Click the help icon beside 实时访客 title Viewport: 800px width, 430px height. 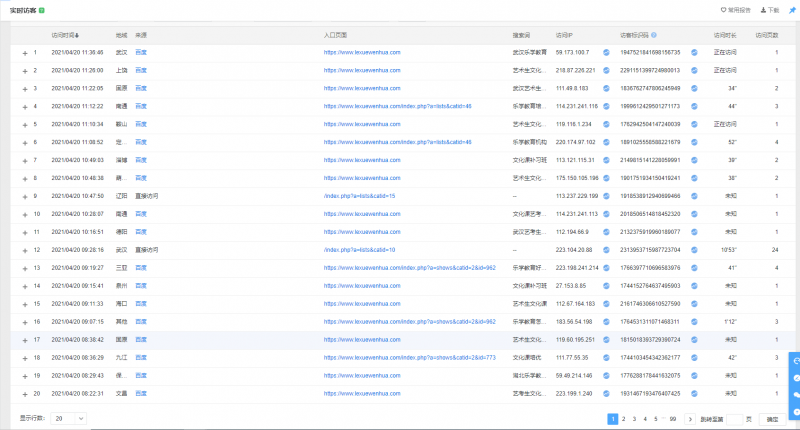click(41, 10)
